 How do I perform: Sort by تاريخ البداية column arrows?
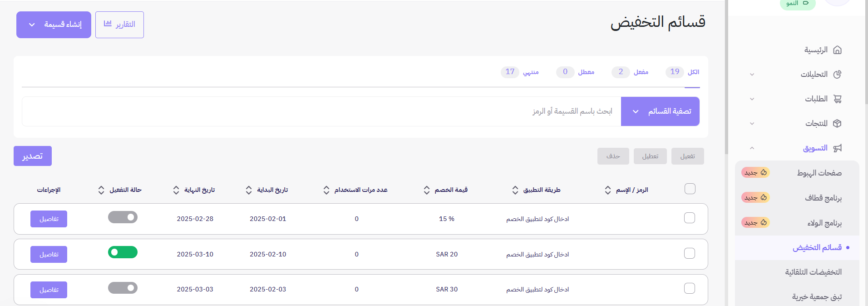click(x=249, y=190)
